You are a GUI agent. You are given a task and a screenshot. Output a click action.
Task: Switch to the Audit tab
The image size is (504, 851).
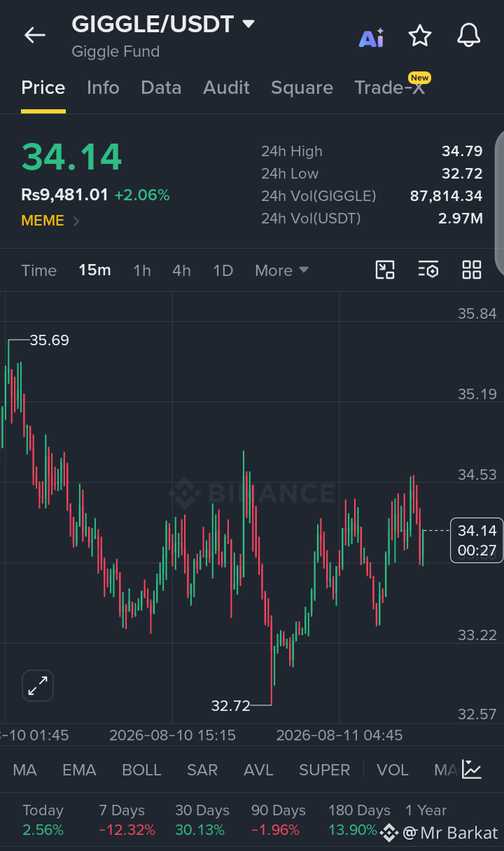(226, 88)
